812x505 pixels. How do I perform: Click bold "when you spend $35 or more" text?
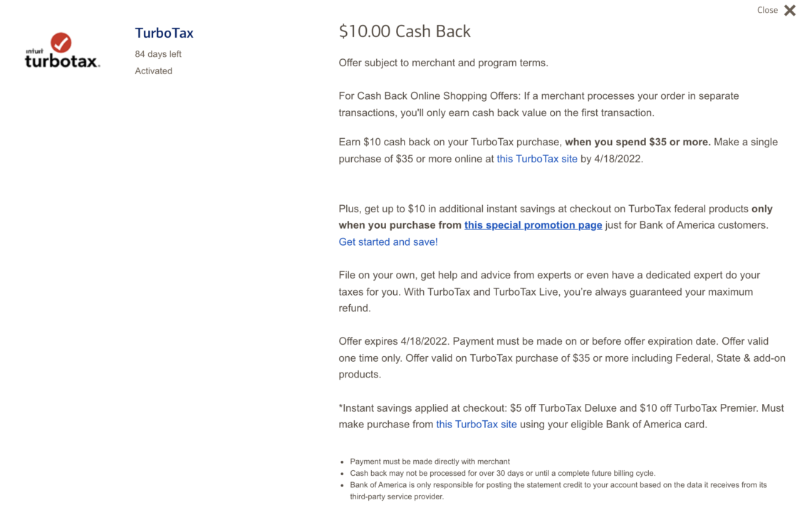(637, 142)
